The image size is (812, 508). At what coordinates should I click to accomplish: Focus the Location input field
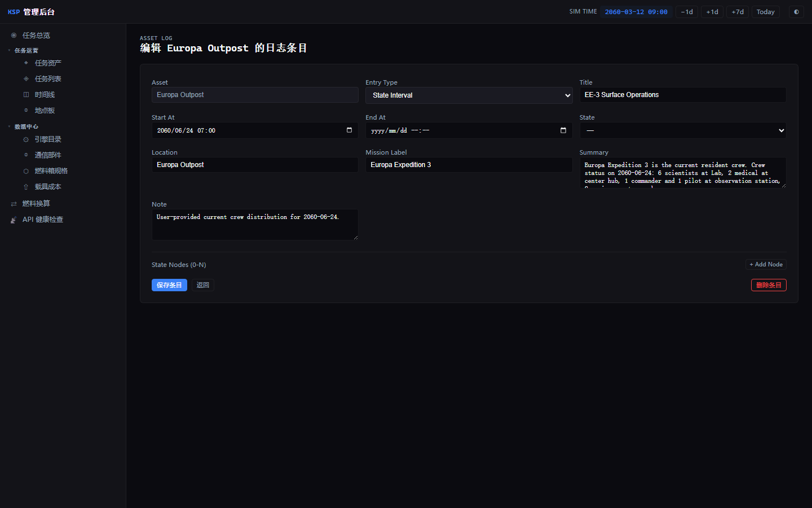(x=255, y=165)
